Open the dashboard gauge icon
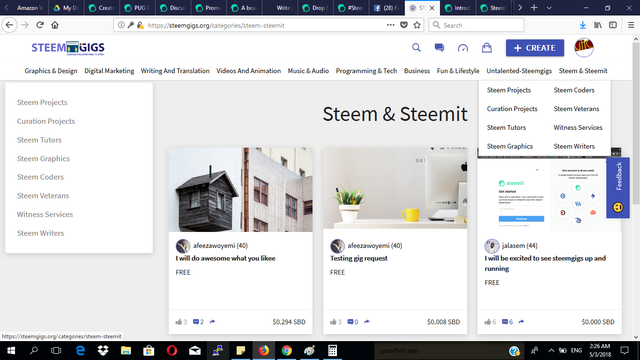This screenshot has height=360, width=640. (x=463, y=48)
